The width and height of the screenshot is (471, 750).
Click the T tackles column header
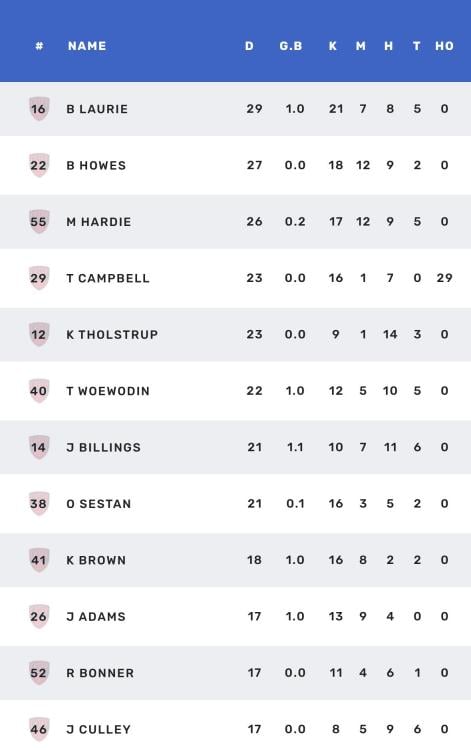pos(417,46)
